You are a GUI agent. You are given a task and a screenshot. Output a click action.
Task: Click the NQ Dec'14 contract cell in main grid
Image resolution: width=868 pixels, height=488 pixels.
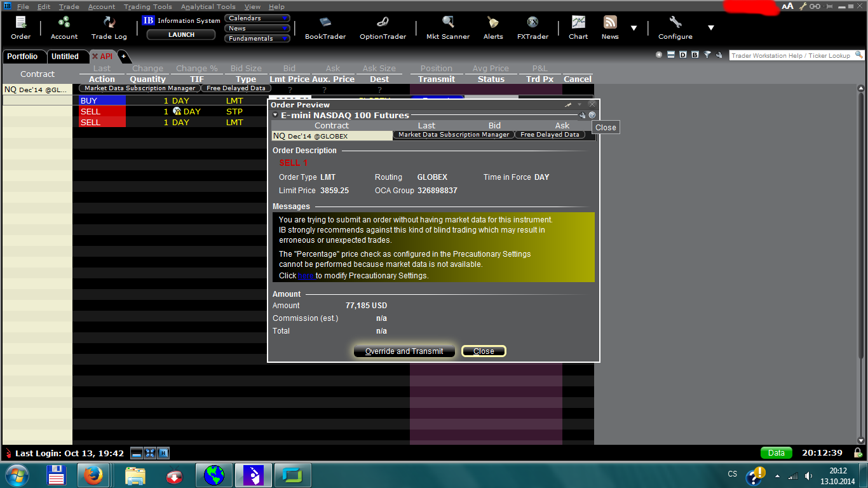pos(37,90)
